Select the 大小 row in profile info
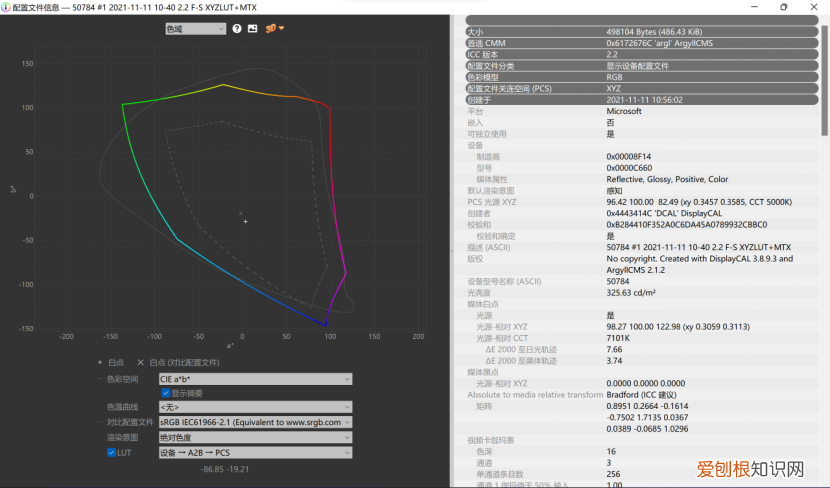Viewport: 830px width, 488px height. 641,31
